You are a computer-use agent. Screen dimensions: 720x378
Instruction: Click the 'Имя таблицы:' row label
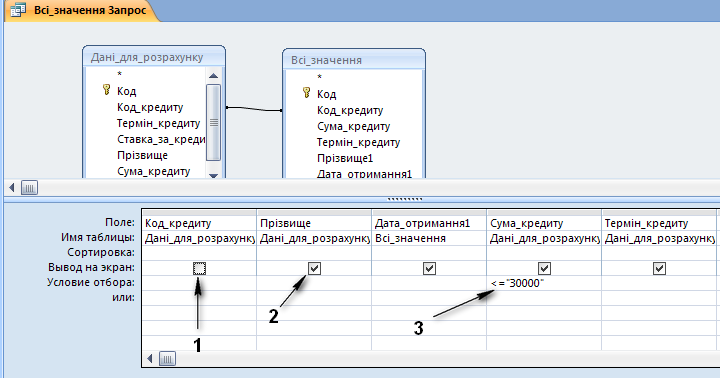[98, 237]
